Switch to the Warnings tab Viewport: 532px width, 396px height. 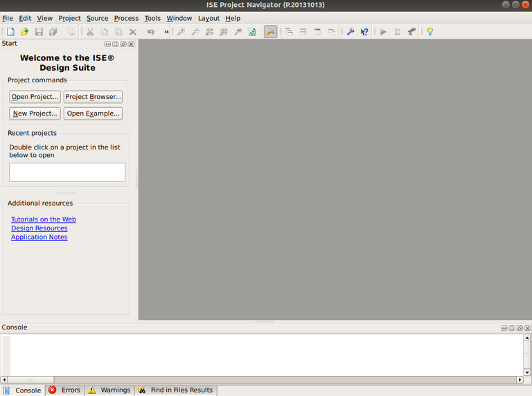point(109,390)
